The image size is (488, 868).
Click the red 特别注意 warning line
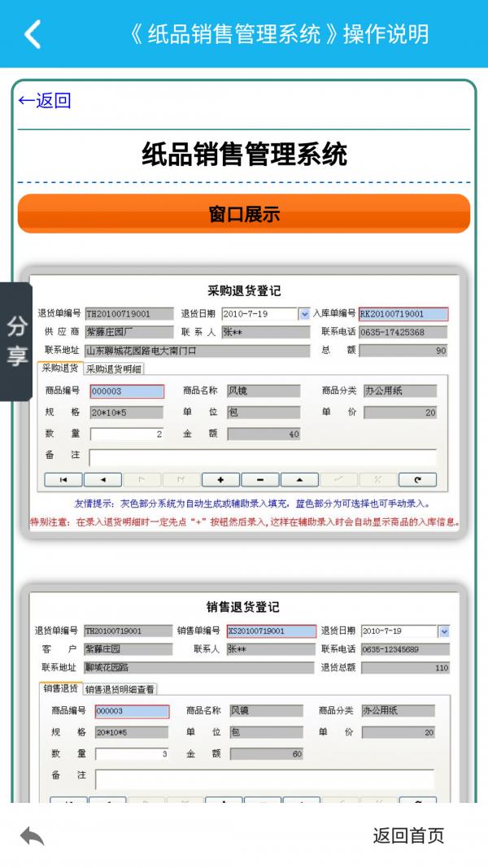click(x=245, y=522)
